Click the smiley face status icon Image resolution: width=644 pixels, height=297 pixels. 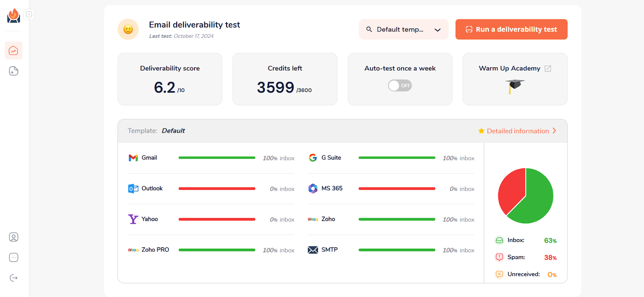point(128,29)
